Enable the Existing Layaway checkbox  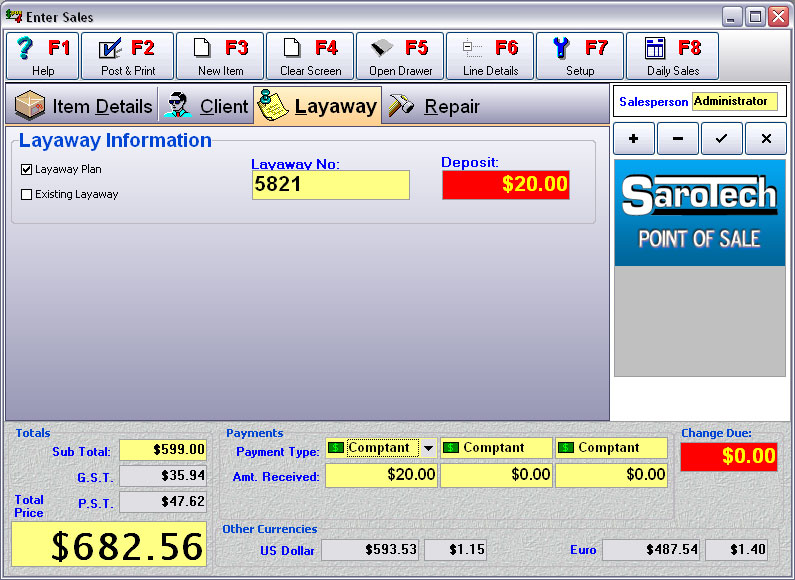coord(27,195)
